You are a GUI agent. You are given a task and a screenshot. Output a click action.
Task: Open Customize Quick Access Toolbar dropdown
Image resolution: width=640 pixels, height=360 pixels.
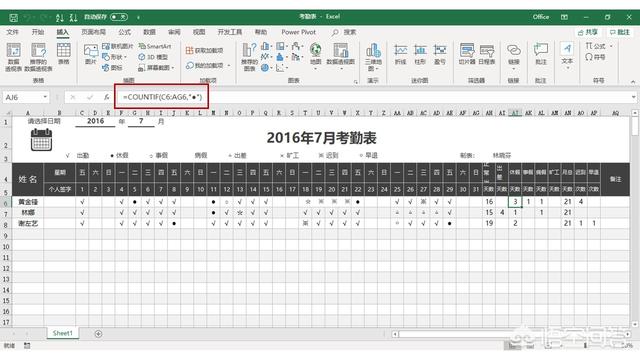138,18
